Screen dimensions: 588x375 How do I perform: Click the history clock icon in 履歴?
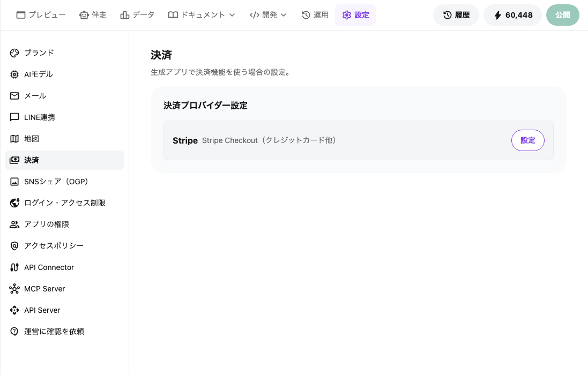[448, 15]
